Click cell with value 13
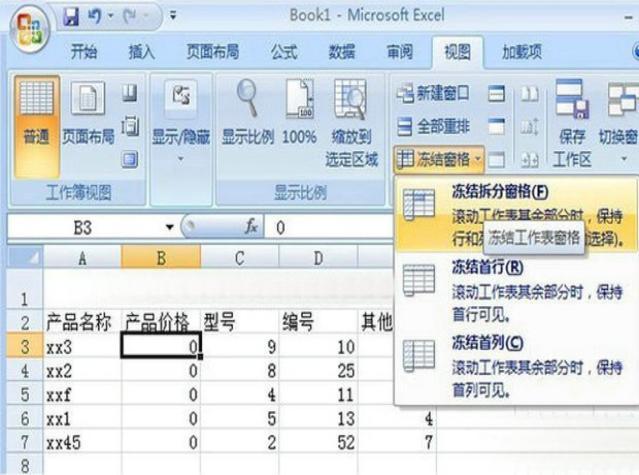 318,418
